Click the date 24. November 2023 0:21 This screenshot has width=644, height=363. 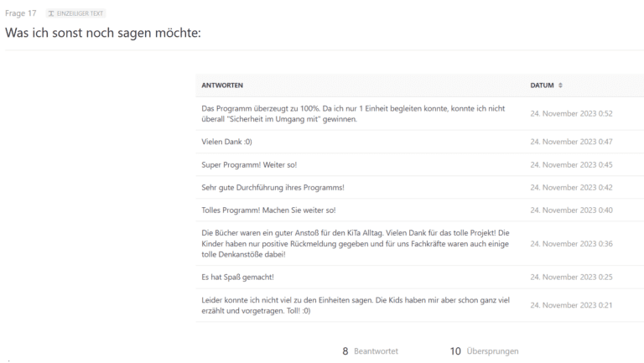tap(571, 305)
